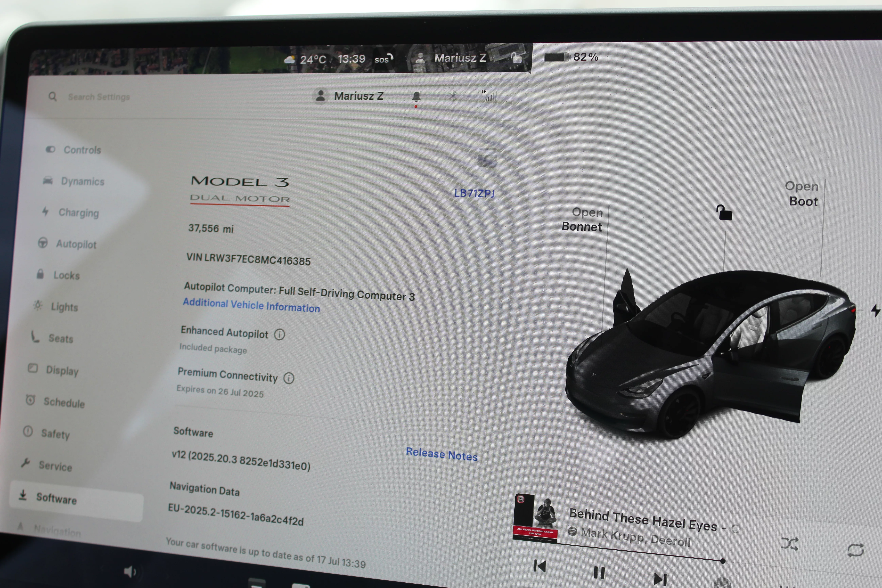Open the software Release Notes link

pyautogui.click(x=441, y=454)
